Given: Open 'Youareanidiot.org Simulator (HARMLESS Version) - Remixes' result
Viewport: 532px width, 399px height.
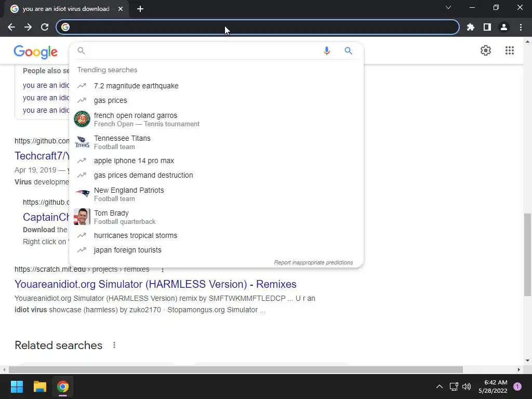Looking at the screenshot, I should [155, 284].
